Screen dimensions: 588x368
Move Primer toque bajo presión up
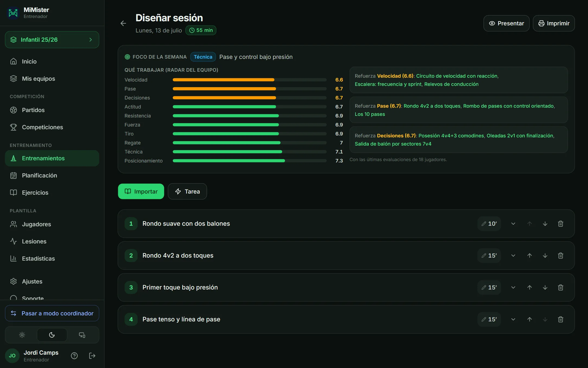click(x=529, y=288)
